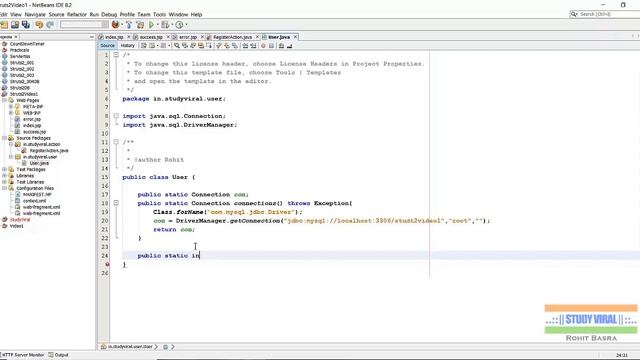Start Macro Recording red circle icon
Image resolution: width=640 pixels, height=360 pixels.
tap(263, 46)
